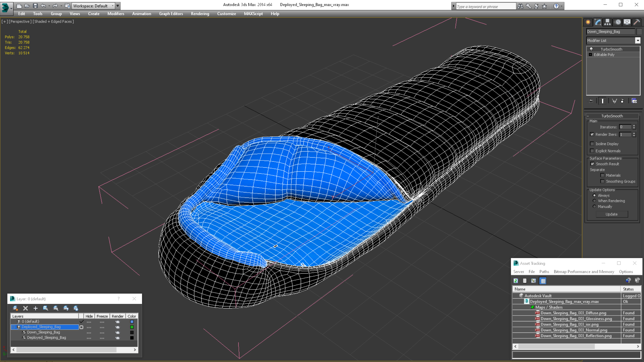Click Make Unique icon under modifier stack
Screen dimensions: 644x362
coord(614,101)
